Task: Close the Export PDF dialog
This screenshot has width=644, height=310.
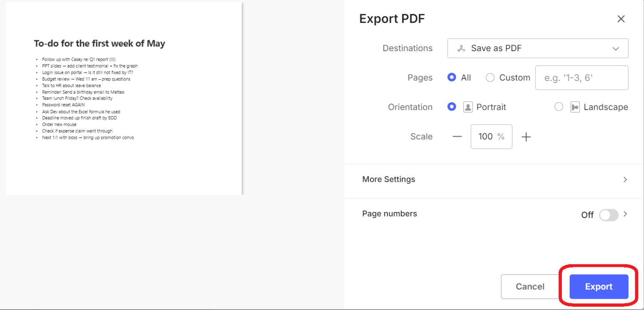Action: pos(621,18)
